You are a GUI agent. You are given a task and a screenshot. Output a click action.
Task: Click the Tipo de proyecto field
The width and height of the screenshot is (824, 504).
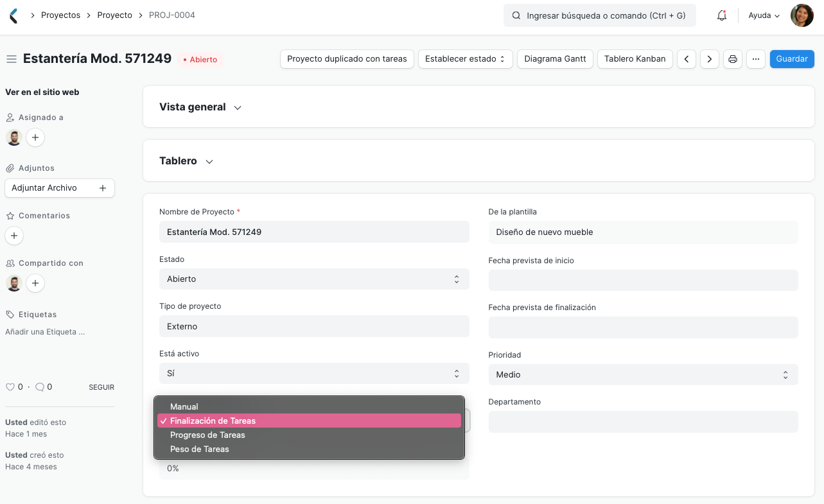314,327
